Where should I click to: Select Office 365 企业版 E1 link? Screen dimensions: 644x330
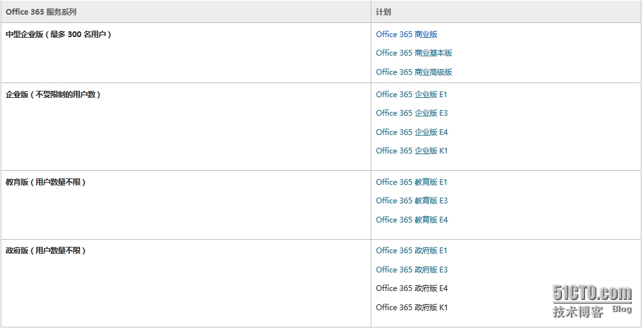412,95
